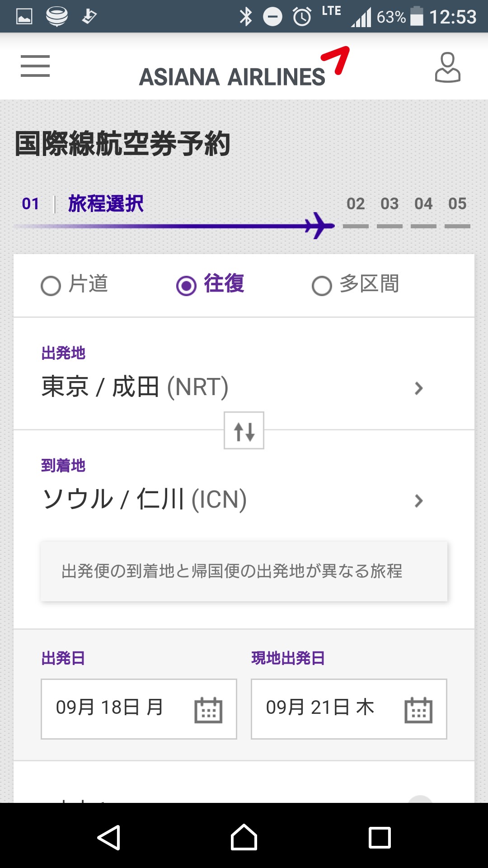
Task: Select the 多区間 multi-city option
Action: [322, 285]
